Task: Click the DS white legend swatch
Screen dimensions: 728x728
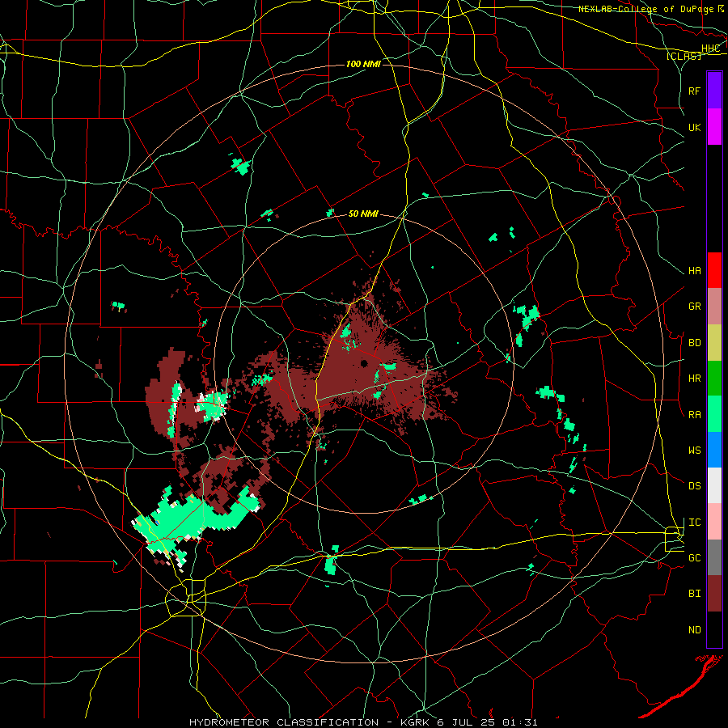Action: click(x=714, y=485)
